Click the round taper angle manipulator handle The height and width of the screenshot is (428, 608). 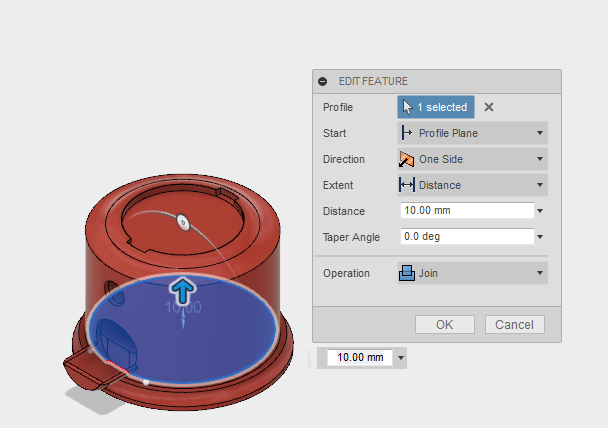click(x=183, y=223)
